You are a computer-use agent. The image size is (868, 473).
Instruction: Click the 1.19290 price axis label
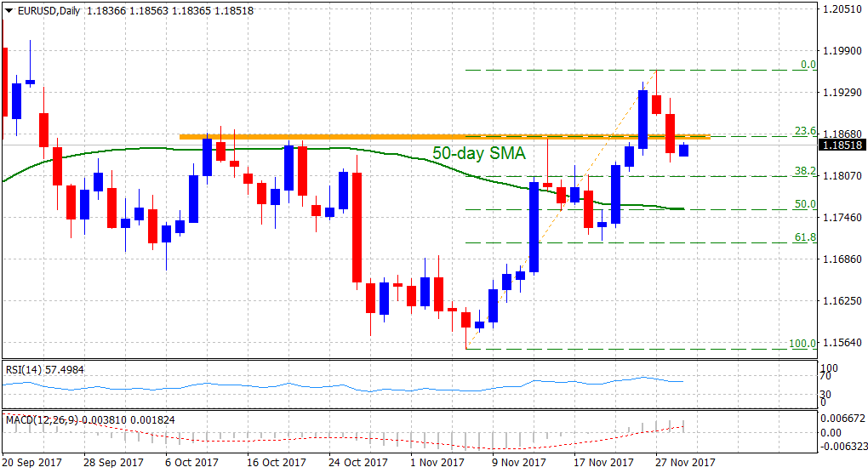tap(842, 93)
